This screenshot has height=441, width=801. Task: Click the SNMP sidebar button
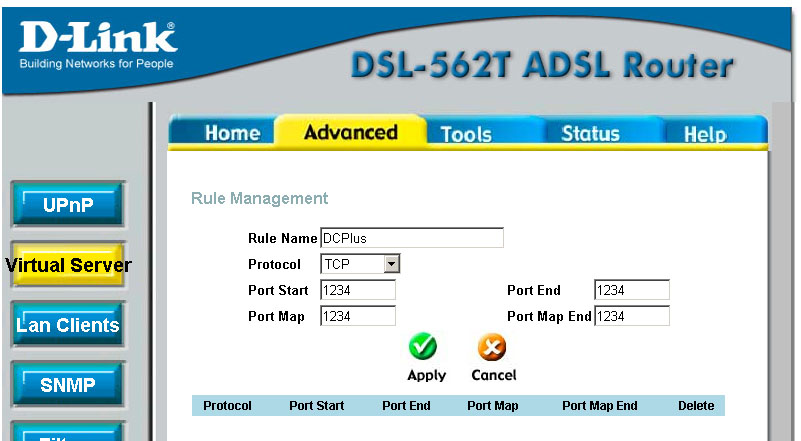pyautogui.click(x=68, y=384)
